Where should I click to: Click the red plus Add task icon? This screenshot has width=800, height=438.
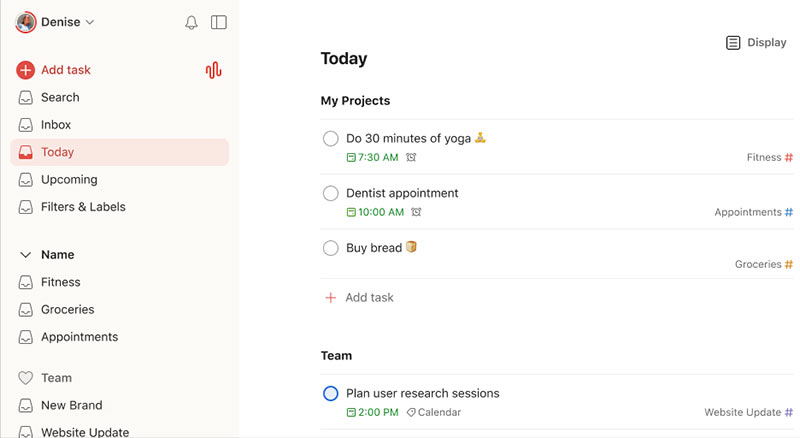point(26,70)
